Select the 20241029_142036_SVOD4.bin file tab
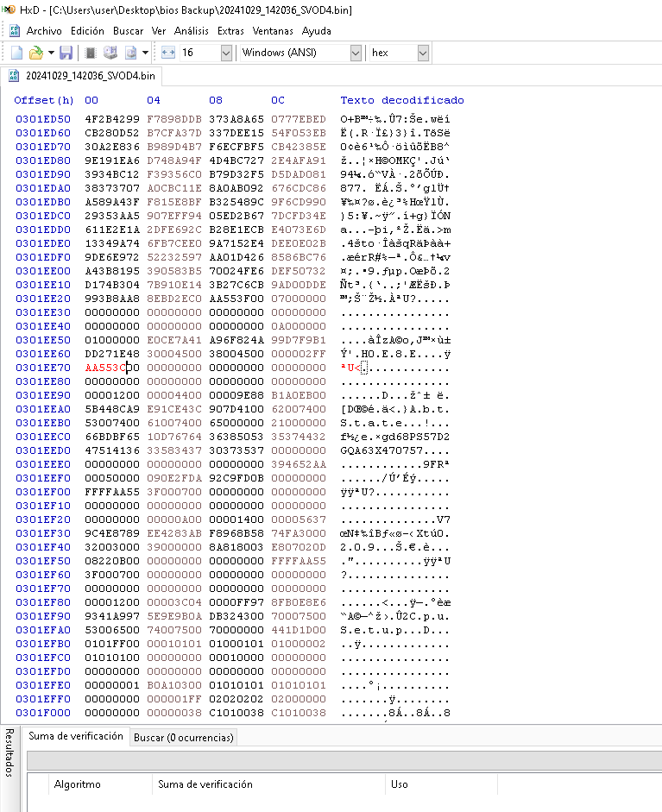 tap(81, 76)
